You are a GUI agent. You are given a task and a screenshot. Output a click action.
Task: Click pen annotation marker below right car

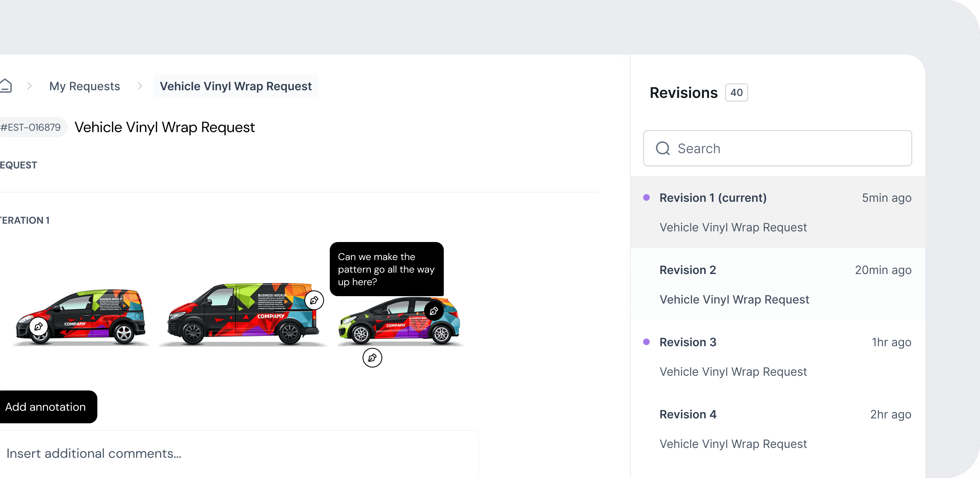pyautogui.click(x=372, y=358)
